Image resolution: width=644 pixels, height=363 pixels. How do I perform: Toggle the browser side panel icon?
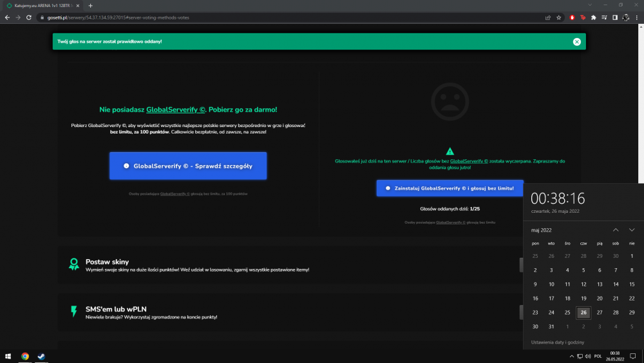pyautogui.click(x=615, y=17)
